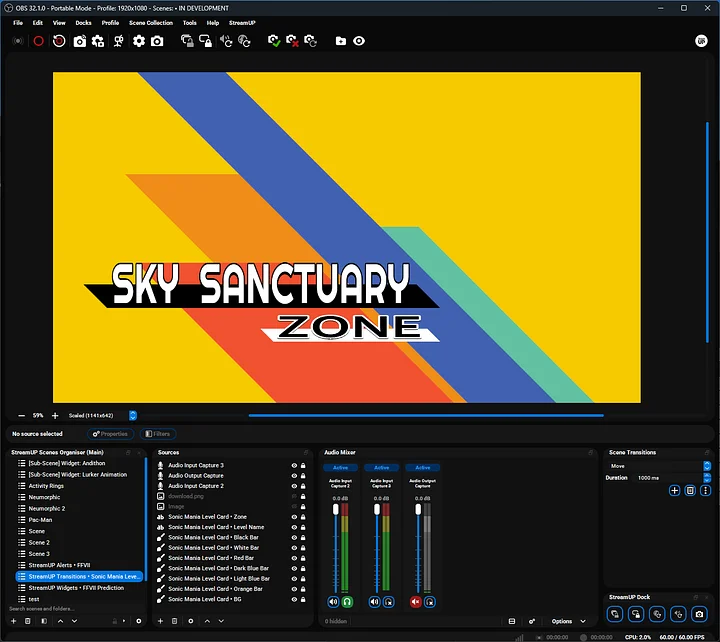This screenshot has height=642, width=720.
Task: Click Audio Input Capture 3 volume fader
Action: [x=377, y=510]
